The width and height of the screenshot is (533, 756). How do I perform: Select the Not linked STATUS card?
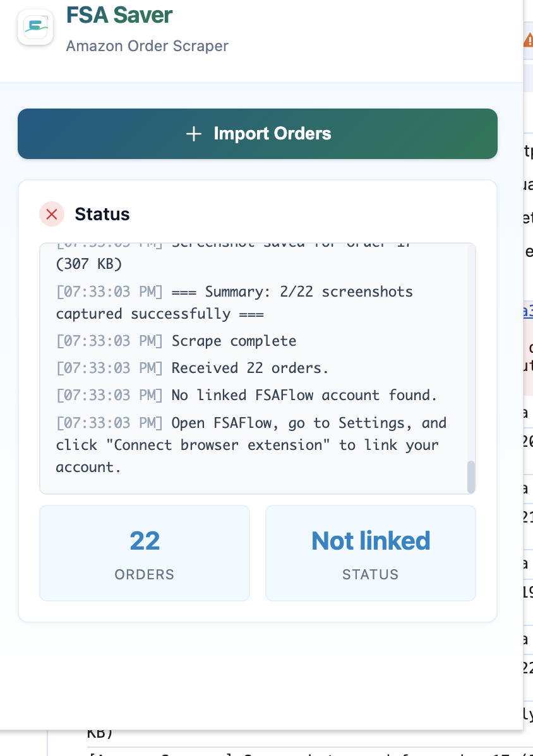370,553
